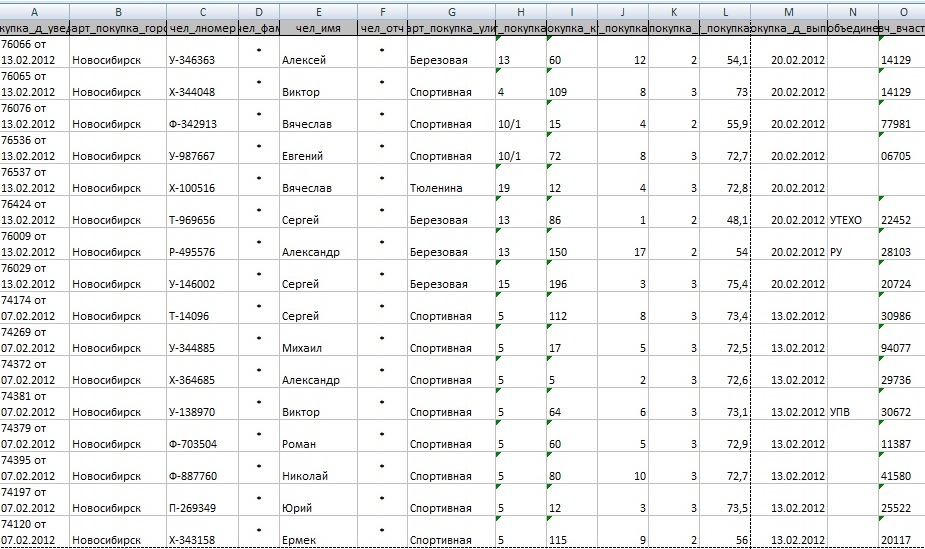Click the чел_имя header cell

317,29
